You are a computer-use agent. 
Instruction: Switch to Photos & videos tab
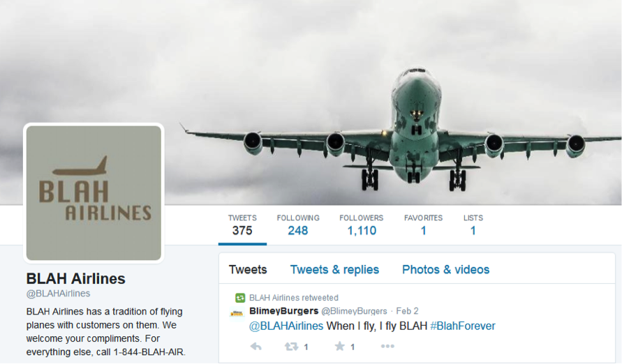pos(446,270)
